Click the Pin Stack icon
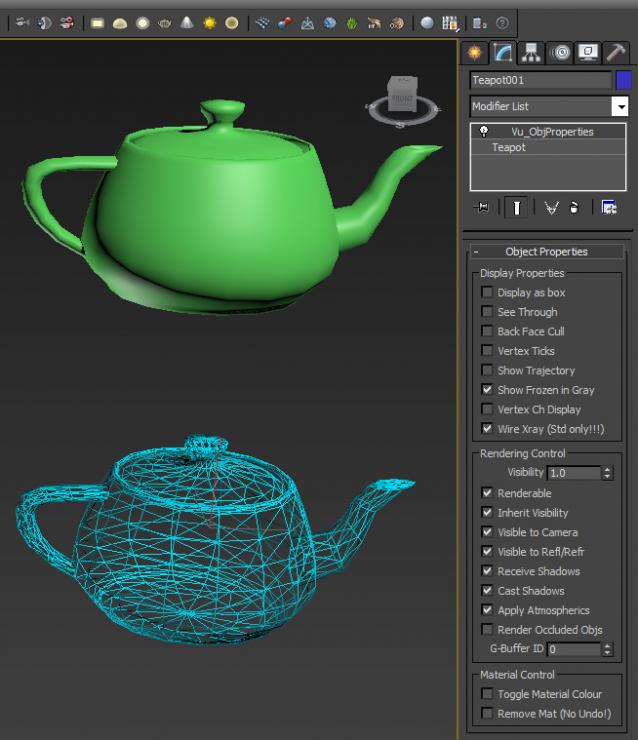This screenshot has height=740, width=638. click(x=483, y=207)
